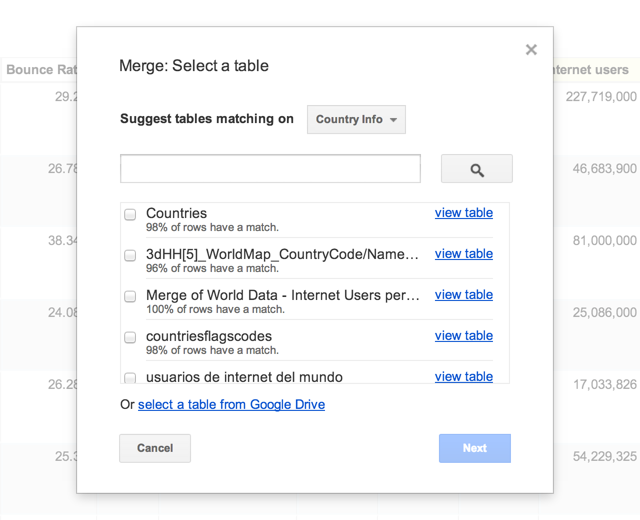Viewport: 640px width, 520px height.
Task: Open view table link for 3dHH[5]_WorldMap_CountryCode
Action: (464, 253)
